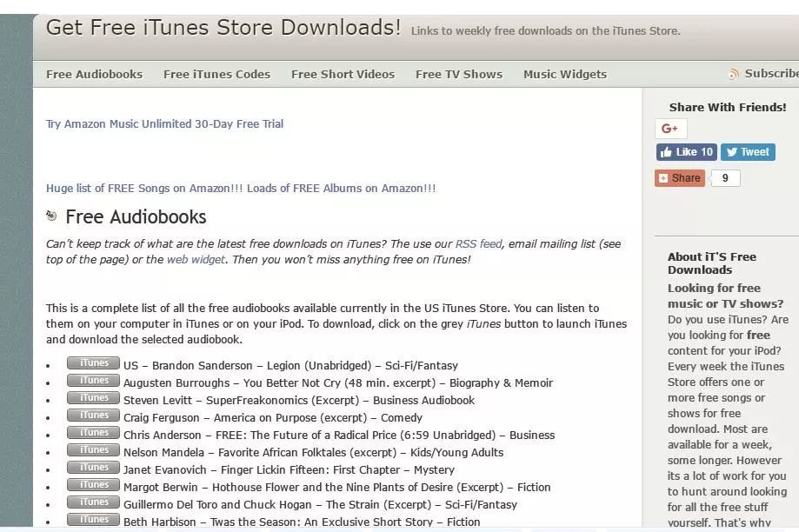The height and width of the screenshot is (532, 799).
Task: Click the red Share button
Action: pos(680,178)
